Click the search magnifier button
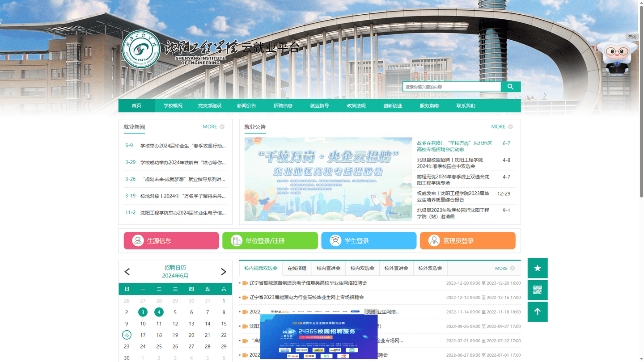Screen dimensions: 644x362 point(511,87)
